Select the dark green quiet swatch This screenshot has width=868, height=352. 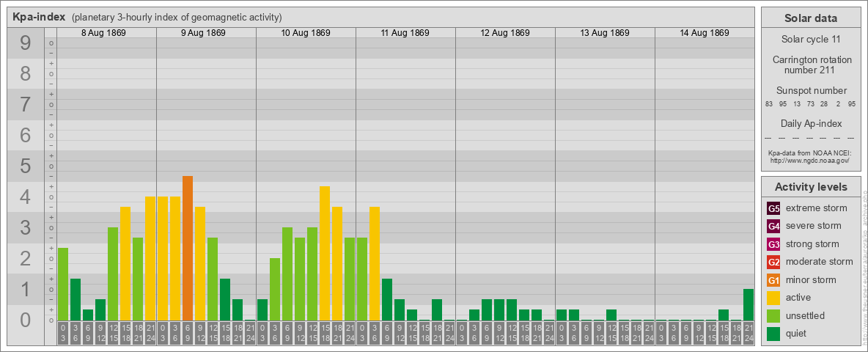(773, 333)
